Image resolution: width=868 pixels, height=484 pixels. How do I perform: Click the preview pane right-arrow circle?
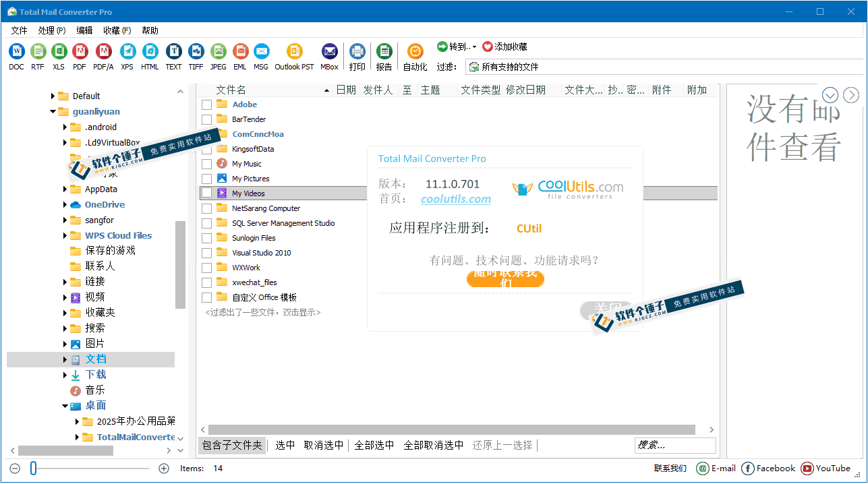[x=851, y=95]
